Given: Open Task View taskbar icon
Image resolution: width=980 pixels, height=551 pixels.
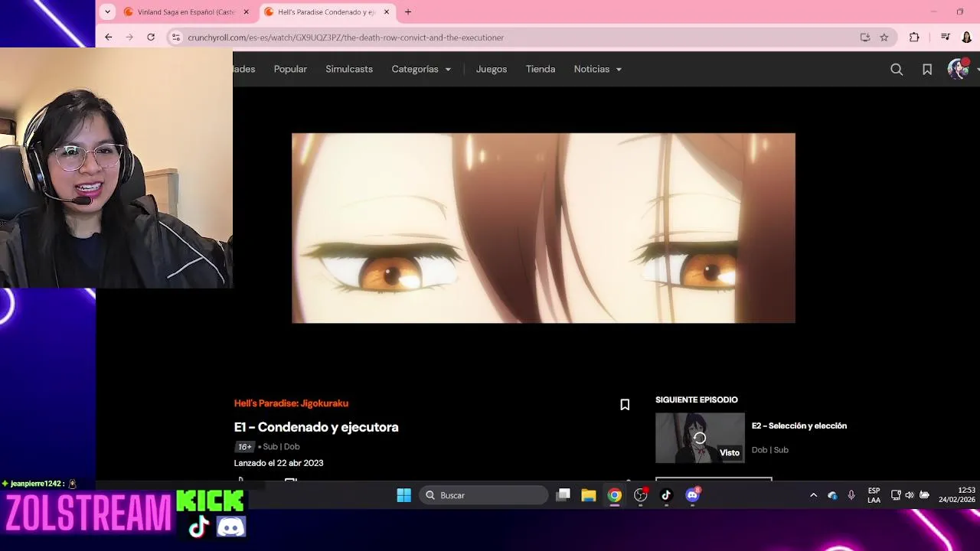Looking at the screenshot, I should coord(563,495).
